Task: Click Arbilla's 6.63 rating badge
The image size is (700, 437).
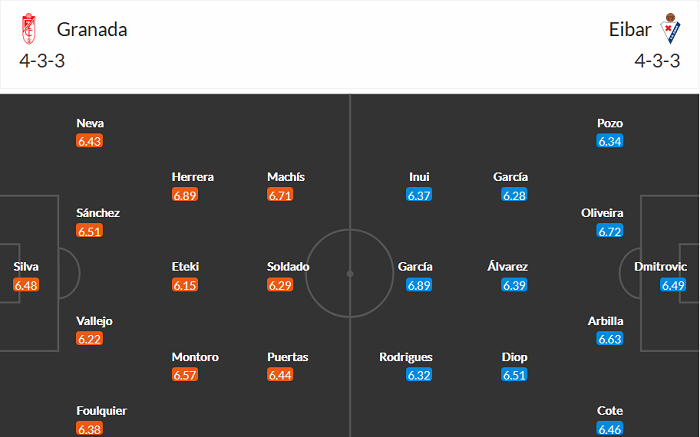Action: click(610, 339)
